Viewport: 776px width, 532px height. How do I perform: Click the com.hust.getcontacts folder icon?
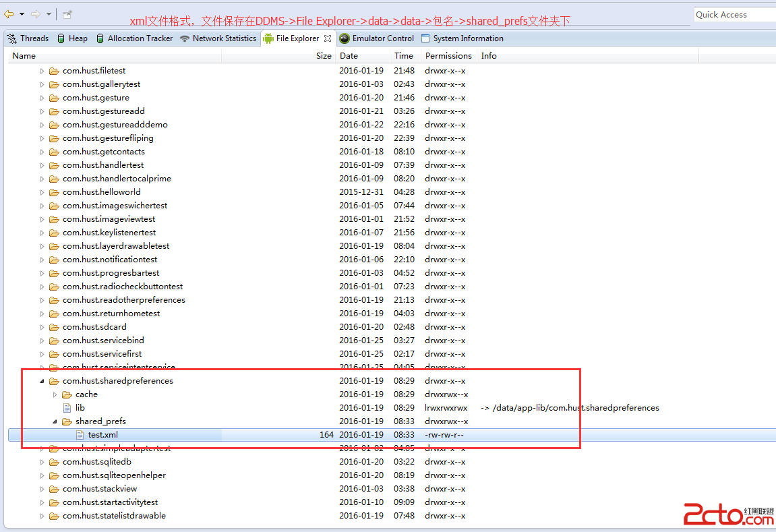[54, 152]
